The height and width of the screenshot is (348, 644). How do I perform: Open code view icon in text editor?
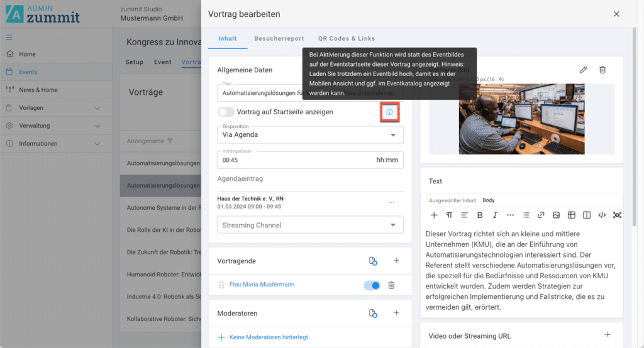coord(602,215)
